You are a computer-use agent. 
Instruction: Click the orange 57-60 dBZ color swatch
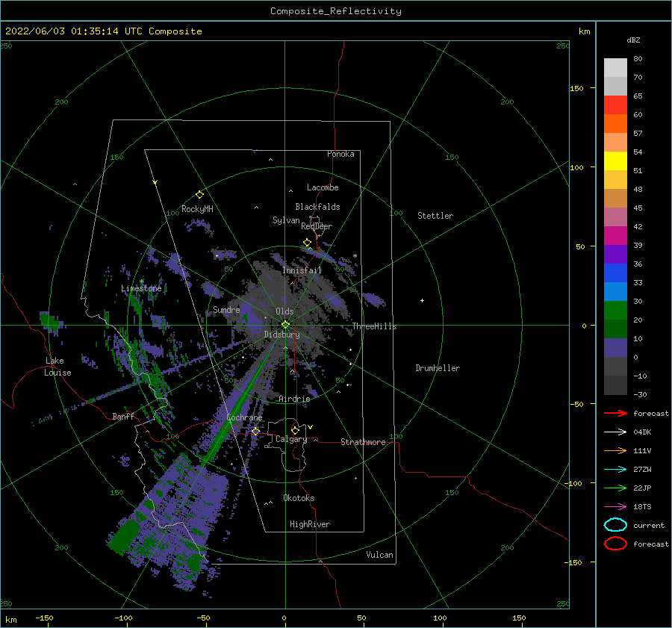(x=615, y=123)
